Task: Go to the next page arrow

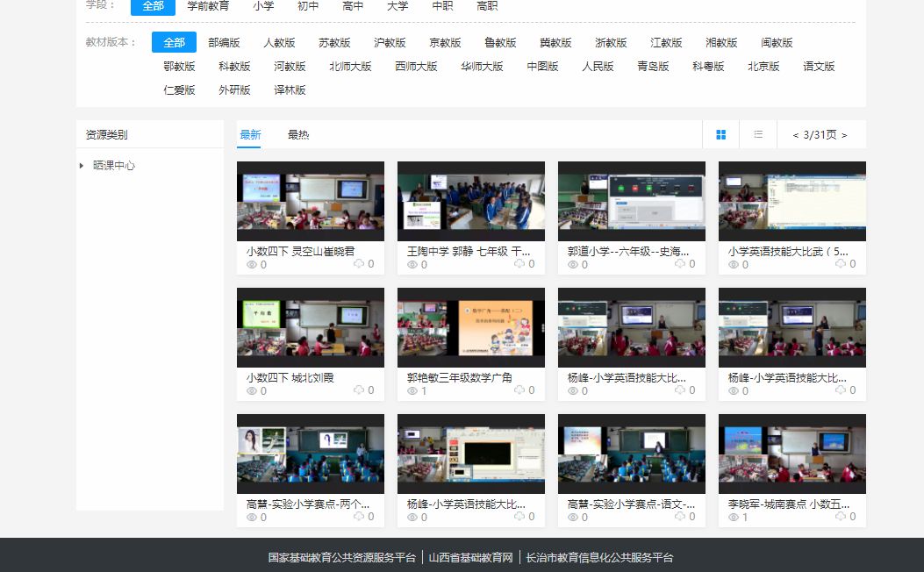Action: (x=844, y=135)
